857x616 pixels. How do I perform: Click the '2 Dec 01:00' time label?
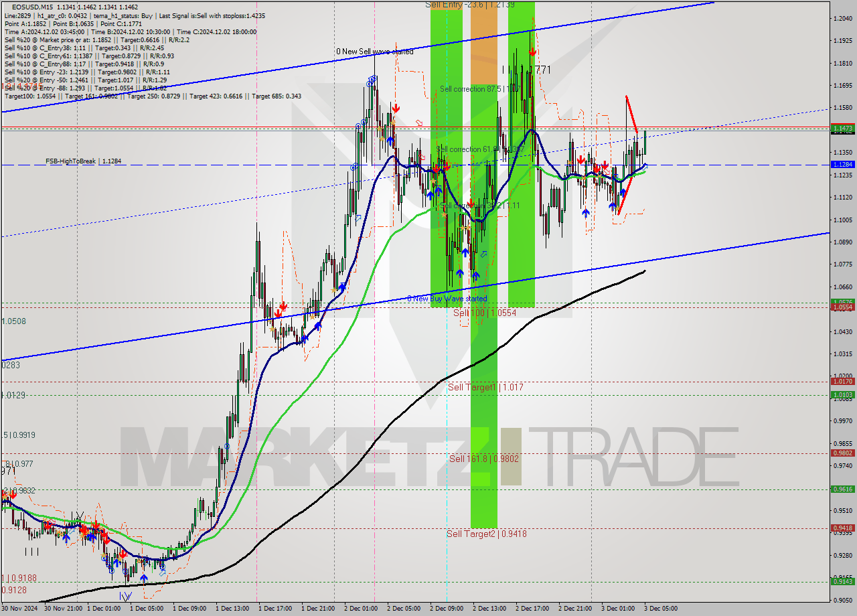pos(361,609)
